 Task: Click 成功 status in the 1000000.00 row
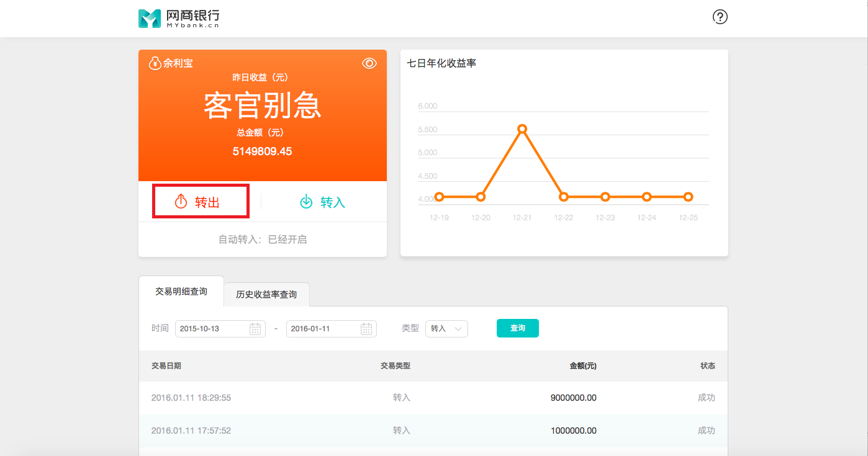707,431
